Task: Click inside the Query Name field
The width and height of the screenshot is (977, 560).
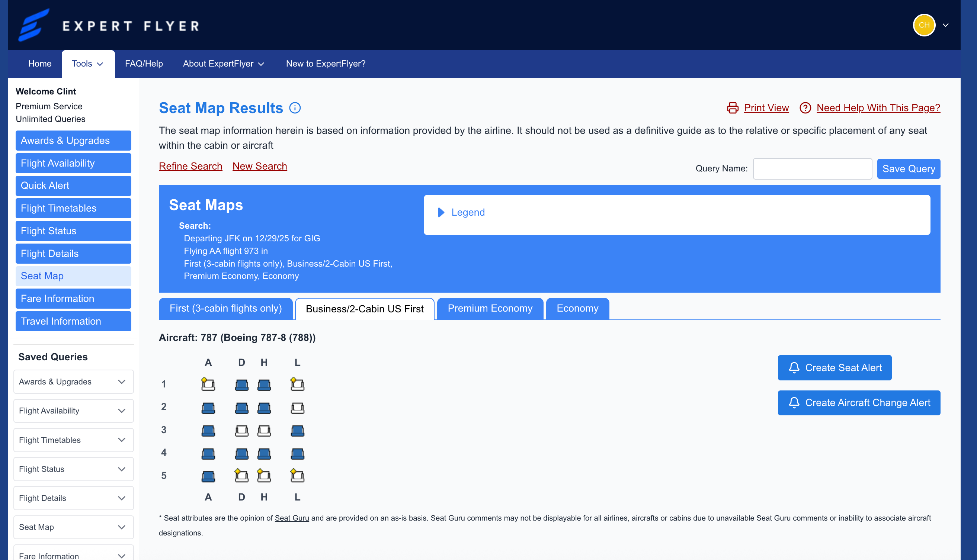Action: point(812,168)
